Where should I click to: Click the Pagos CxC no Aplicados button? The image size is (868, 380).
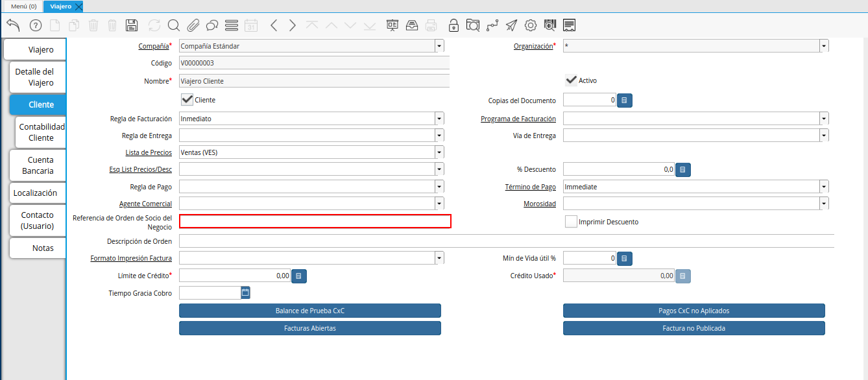tap(694, 311)
